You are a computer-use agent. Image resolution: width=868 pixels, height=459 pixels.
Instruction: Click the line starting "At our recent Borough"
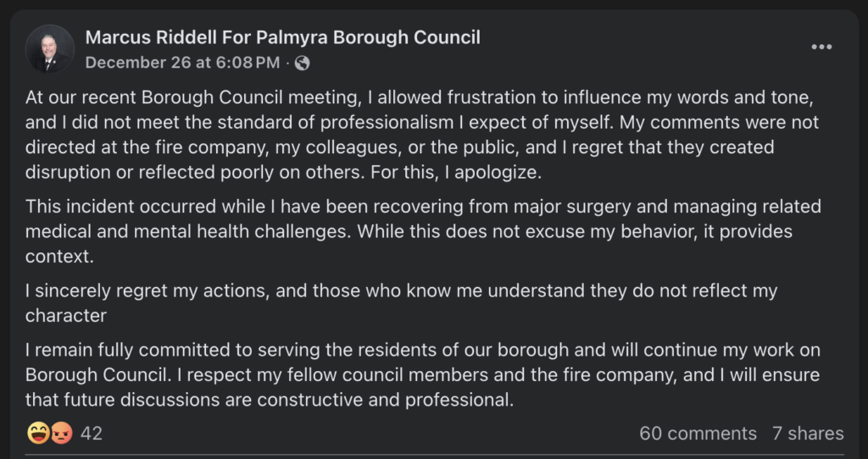click(x=420, y=97)
